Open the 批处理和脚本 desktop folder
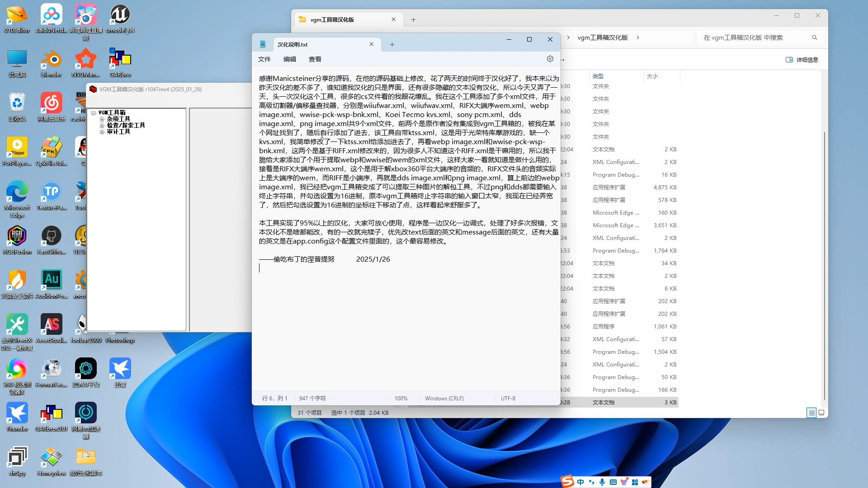Viewport: 868px width, 488px height. point(85,462)
